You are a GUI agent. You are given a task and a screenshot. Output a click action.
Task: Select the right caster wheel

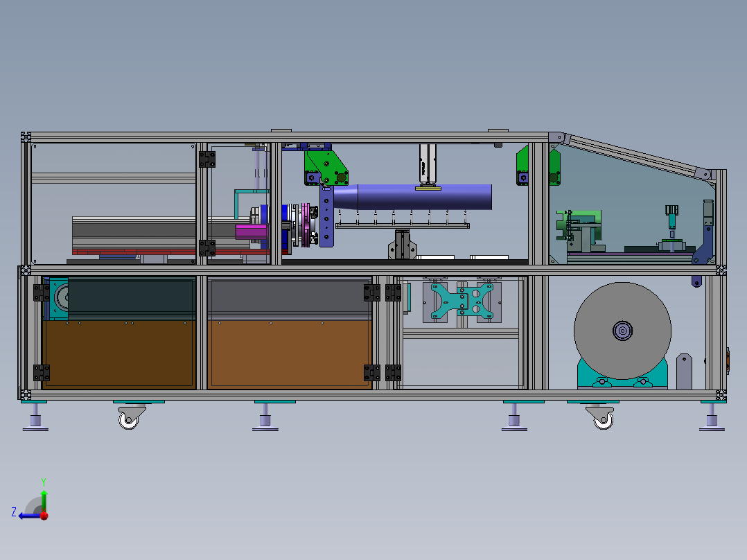[x=601, y=417]
